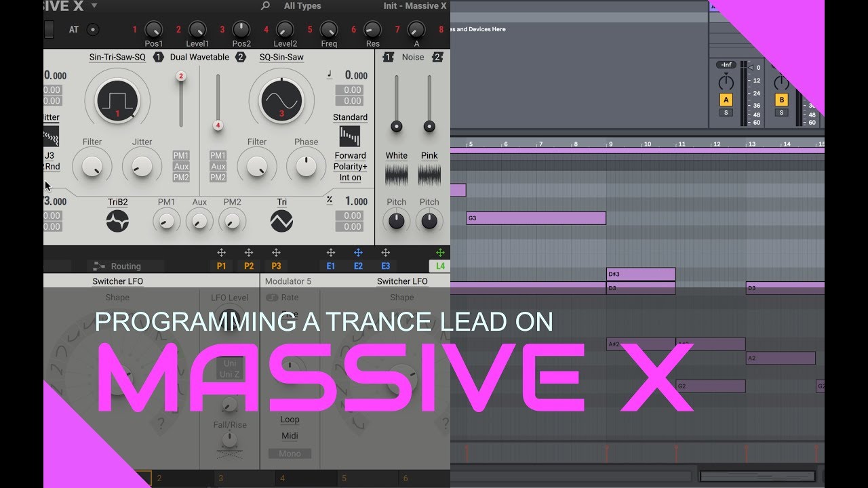
Task: Select the P3 modulator tab
Action: pos(276,266)
